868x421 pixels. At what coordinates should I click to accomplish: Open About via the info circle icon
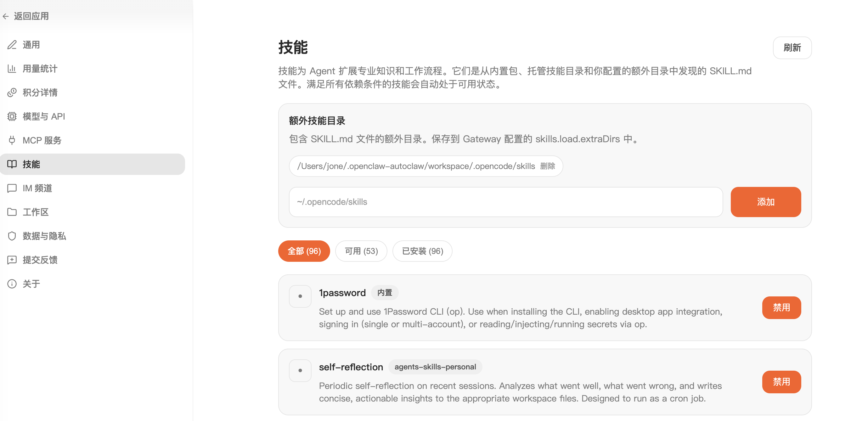[x=12, y=283]
